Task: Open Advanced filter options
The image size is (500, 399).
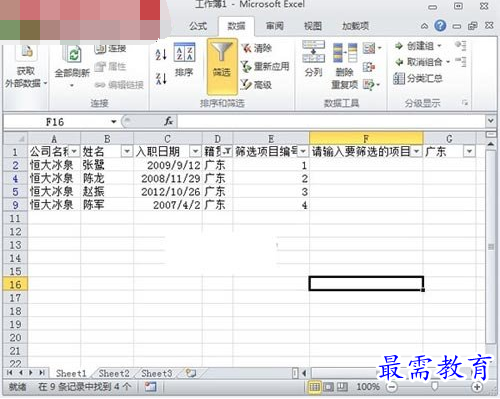Action: [x=257, y=85]
